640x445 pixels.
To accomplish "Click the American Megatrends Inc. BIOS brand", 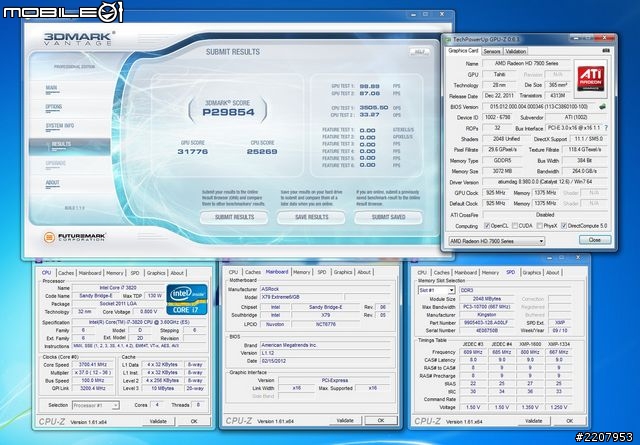I will 327,345.
